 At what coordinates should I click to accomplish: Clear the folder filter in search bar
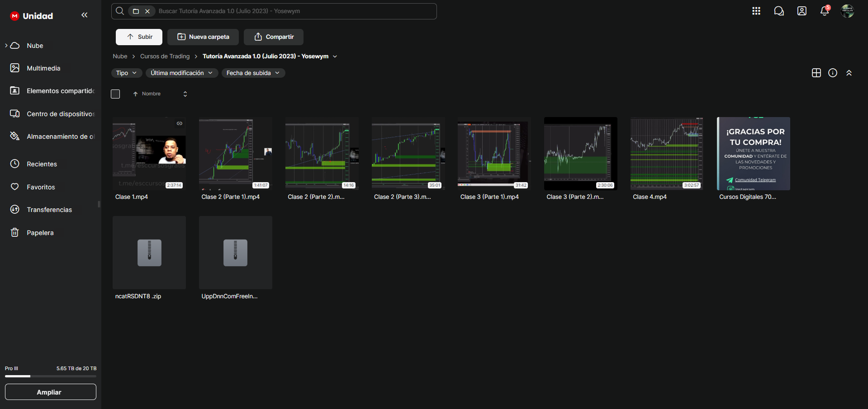click(147, 11)
